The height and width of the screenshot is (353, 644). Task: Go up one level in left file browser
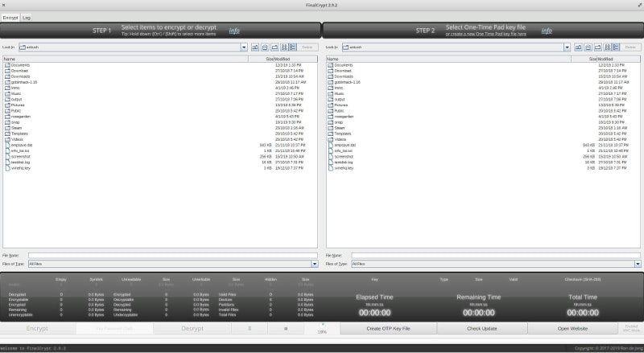[x=255, y=47]
